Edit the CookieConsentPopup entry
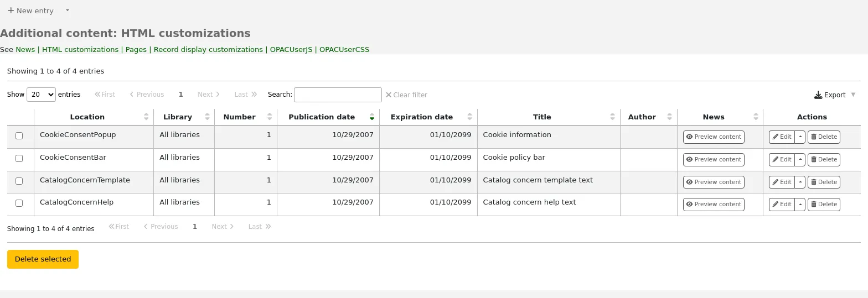Screen dimensions: 868x298 (x=782, y=137)
